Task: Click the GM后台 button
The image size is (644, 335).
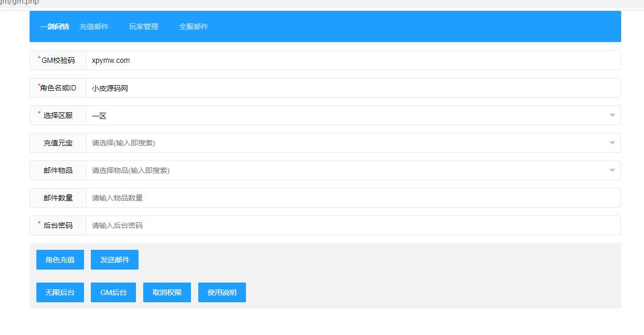Action: [x=113, y=292]
